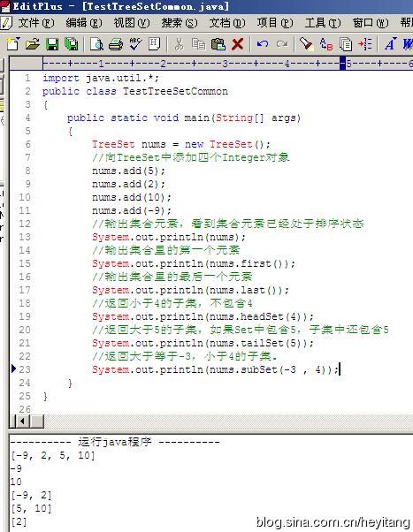Open the 工具(T) menu

(x=323, y=23)
